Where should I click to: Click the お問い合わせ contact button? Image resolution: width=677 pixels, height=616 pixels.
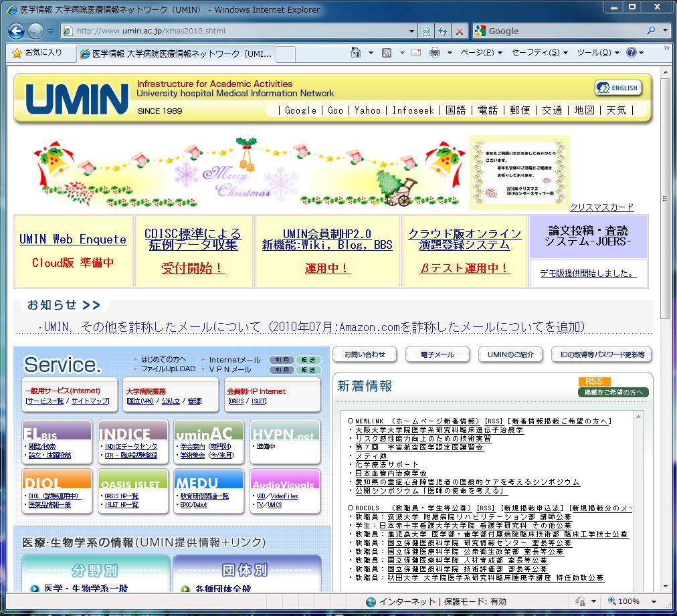[x=365, y=354]
